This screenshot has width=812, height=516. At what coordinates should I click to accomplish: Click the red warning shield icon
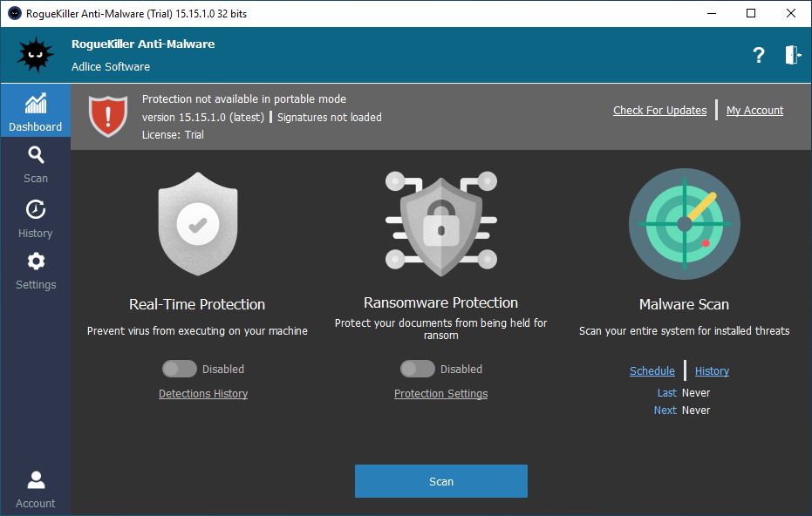click(108, 116)
